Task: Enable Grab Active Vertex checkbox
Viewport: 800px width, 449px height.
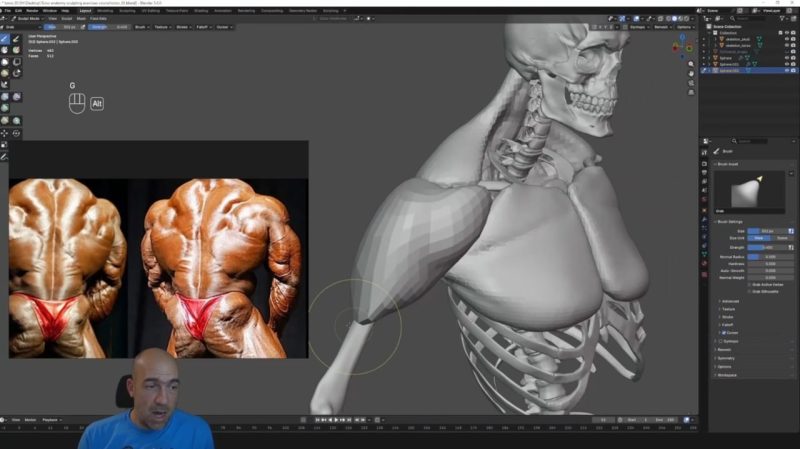Action: coord(749,284)
